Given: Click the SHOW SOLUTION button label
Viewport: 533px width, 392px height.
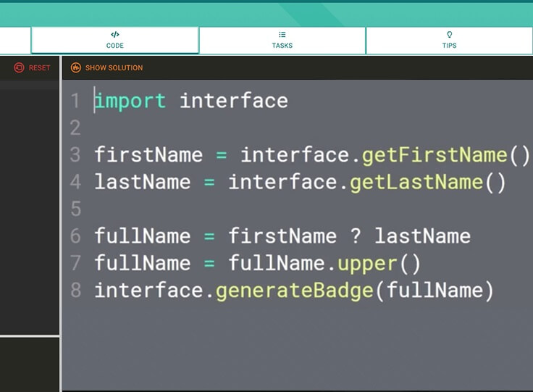Looking at the screenshot, I should click(x=114, y=67).
